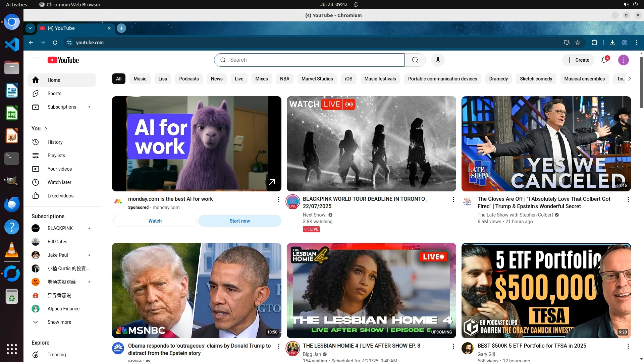Click the YouTube notifications bell icon
This screenshot has width=644, height=362.
click(x=604, y=60)
